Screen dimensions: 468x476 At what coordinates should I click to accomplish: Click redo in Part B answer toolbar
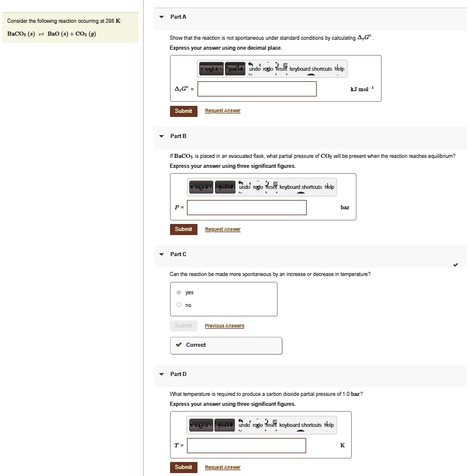[x=258, y=187]
